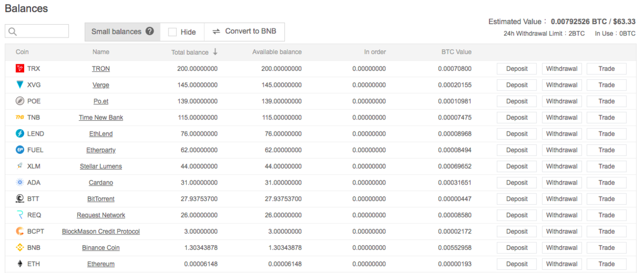Image resolution: width=644 pixels, height=273 pixels.
Task: Click the TRON coin logo icon
Action: click(20, 69)
